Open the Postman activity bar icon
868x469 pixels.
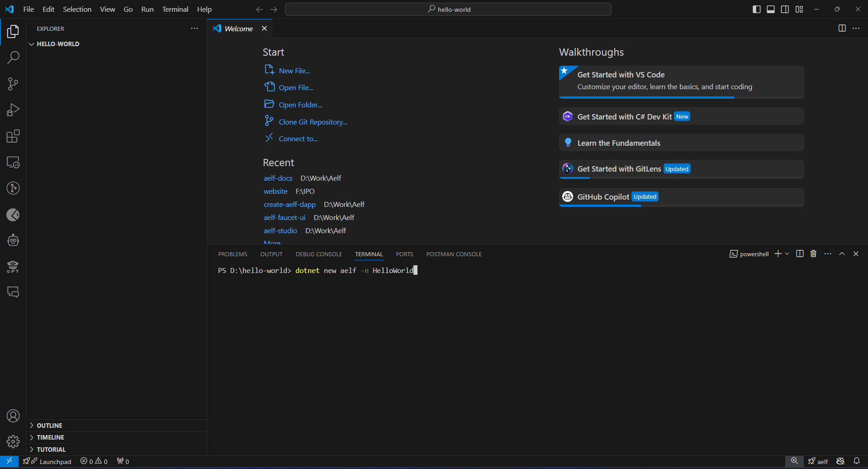click(x=13, y=215)
